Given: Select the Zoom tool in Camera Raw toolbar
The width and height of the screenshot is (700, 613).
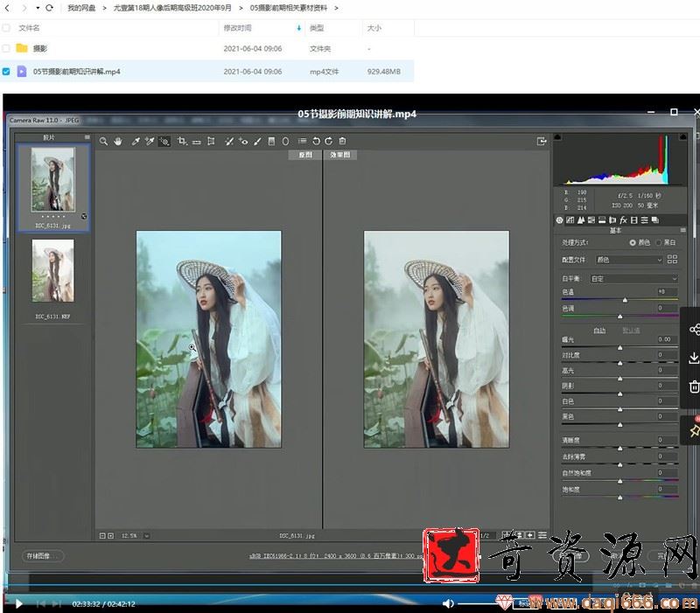Looking at the screenshot, I should click(103, 142).
